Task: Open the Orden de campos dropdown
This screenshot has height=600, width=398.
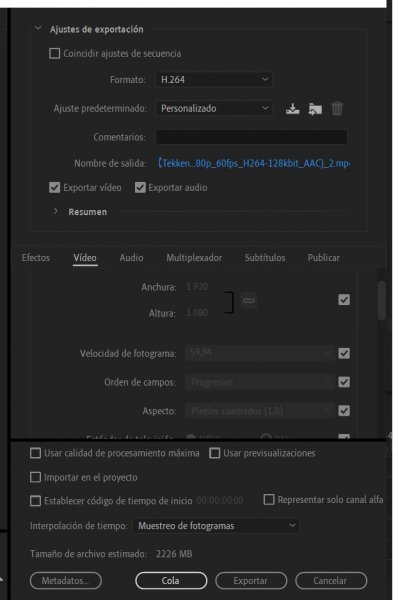Action: click(x=259, y=382)
